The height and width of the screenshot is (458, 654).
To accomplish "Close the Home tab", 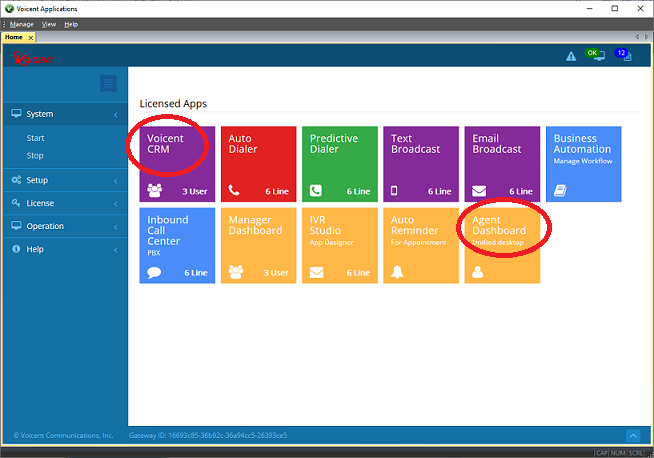I will coord(30,38).
